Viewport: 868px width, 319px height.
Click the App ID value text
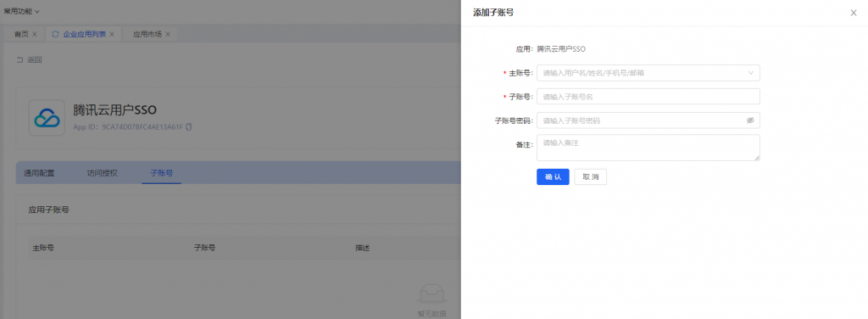pyautogui.click(x=142, y=126)
